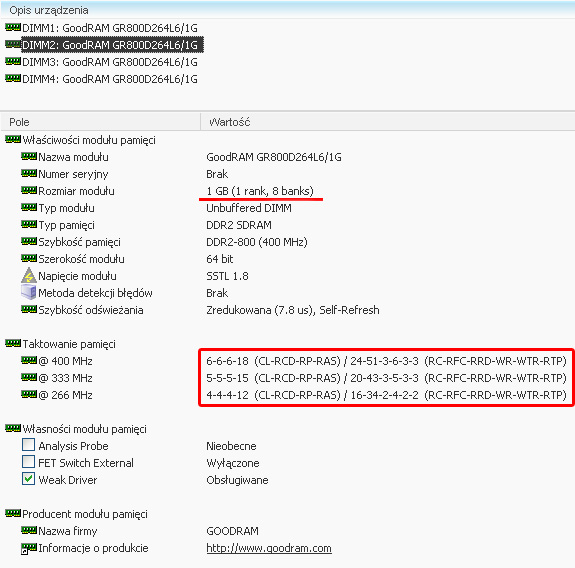Click the Producent modułu pamięci section label
The image size is (575, 568).
pyautogui.click(x=85, y=514)
